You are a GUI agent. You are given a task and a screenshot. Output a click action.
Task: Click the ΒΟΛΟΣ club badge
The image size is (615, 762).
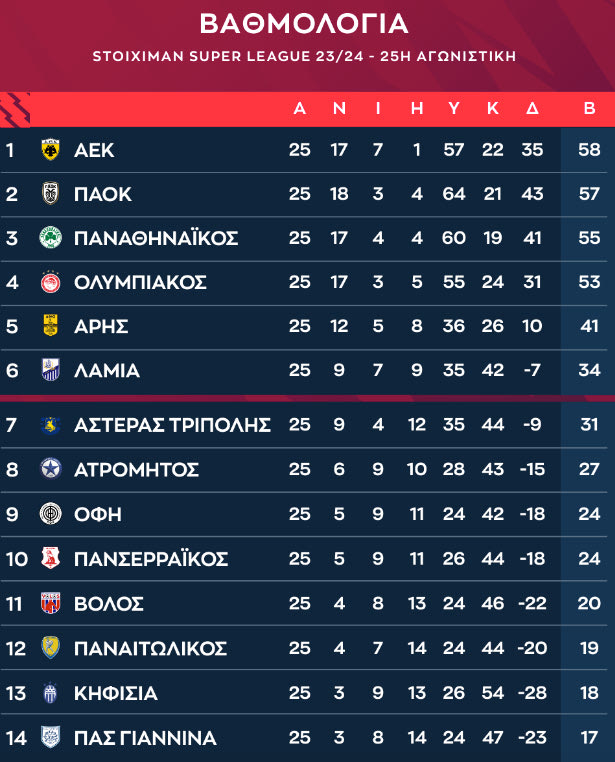49,603
